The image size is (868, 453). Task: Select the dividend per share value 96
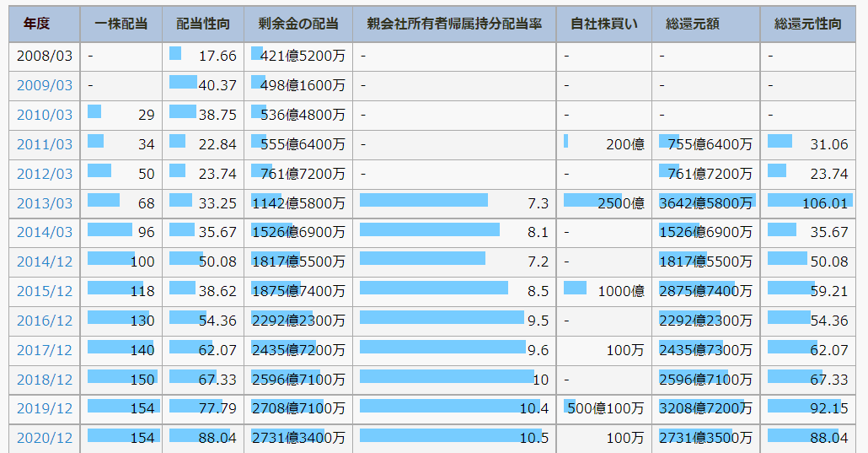point(121,232)
